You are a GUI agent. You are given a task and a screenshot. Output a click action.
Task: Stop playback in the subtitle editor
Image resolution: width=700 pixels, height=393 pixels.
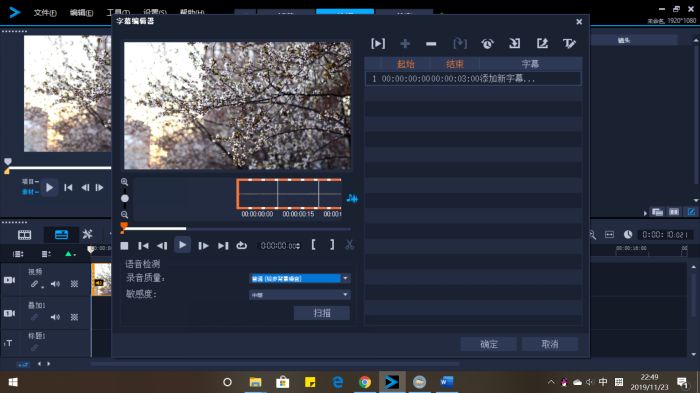click(x=125, y=246)
